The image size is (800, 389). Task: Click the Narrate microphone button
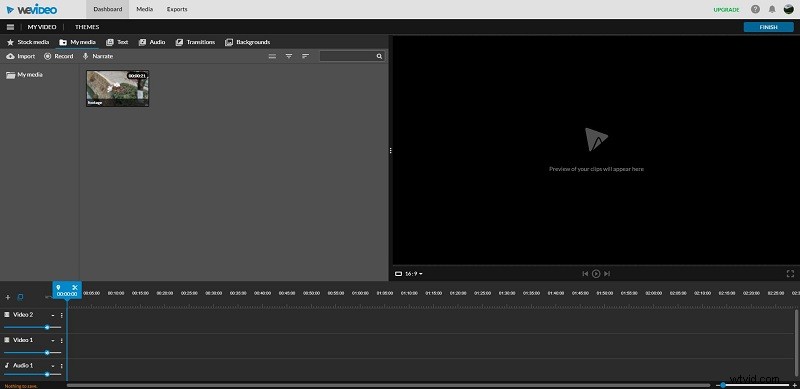tap(97, 56)
